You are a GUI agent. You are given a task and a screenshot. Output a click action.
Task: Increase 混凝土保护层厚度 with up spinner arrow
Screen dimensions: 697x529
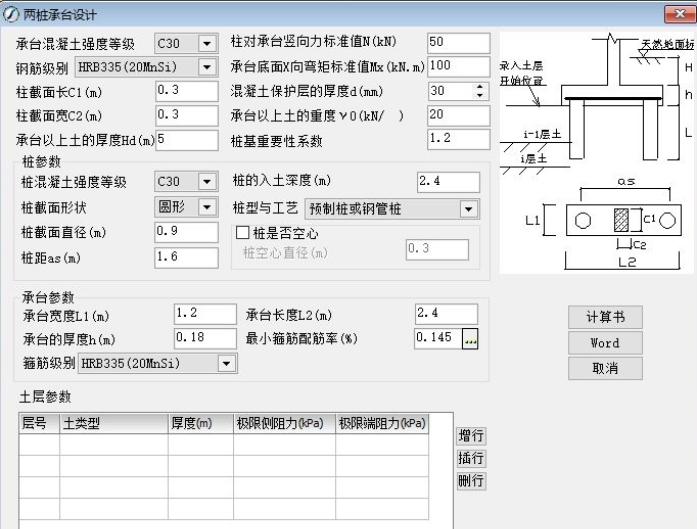click(480, 87)
